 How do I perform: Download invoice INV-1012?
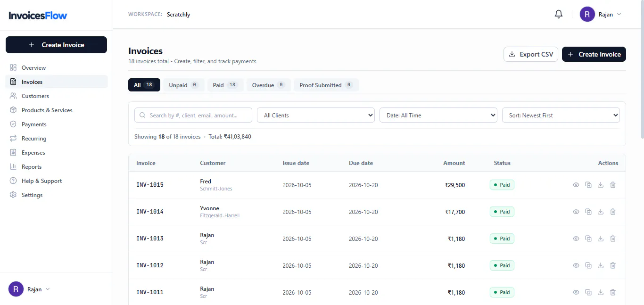coord(601,265)
